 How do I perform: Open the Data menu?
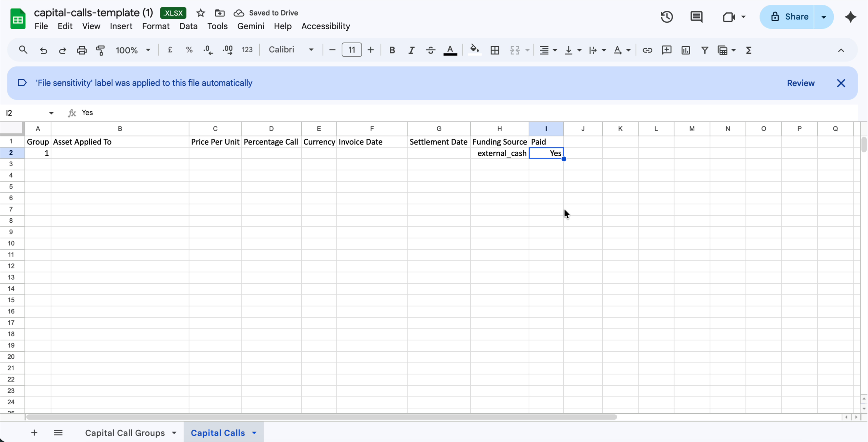(x=188, y=26)
